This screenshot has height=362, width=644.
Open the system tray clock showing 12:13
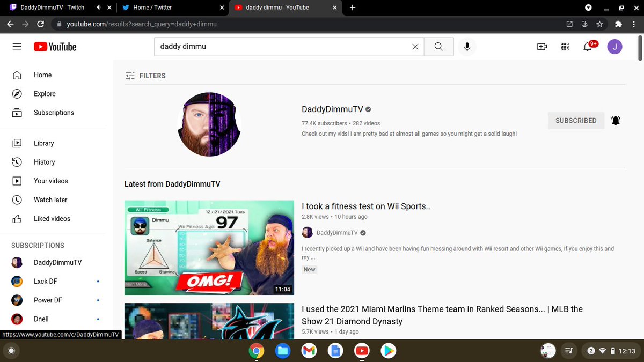(x=626, y=351)
